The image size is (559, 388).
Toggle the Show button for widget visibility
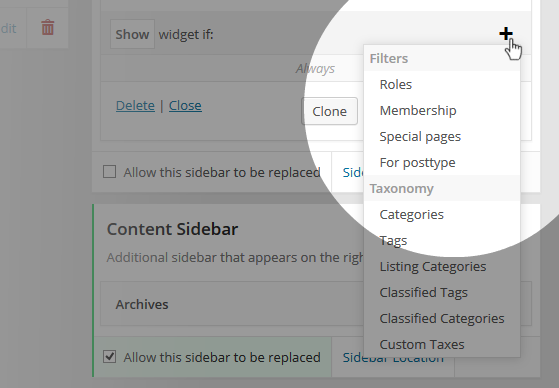pyautogui.click(x=132, y=34)
